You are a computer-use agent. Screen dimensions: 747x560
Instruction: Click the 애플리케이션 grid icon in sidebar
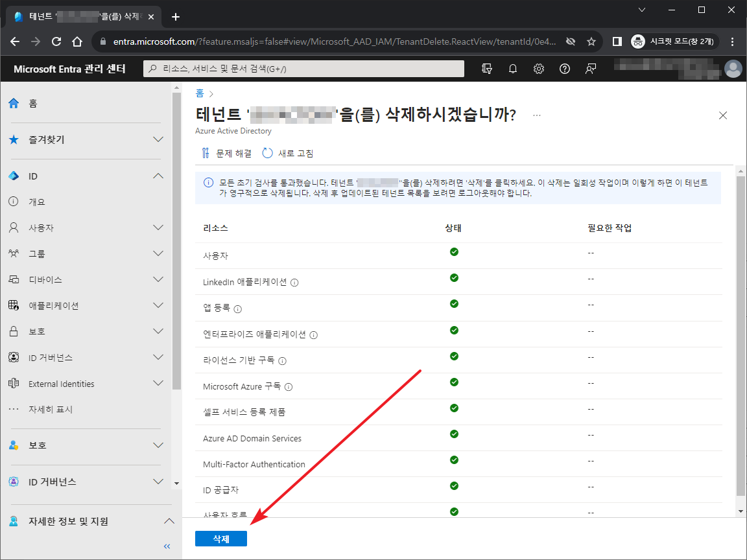coord(14,305)
